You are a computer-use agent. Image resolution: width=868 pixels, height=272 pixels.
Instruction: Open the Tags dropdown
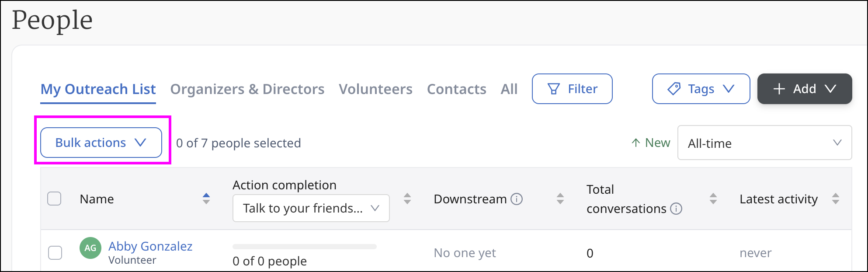(x=701, y=89)
